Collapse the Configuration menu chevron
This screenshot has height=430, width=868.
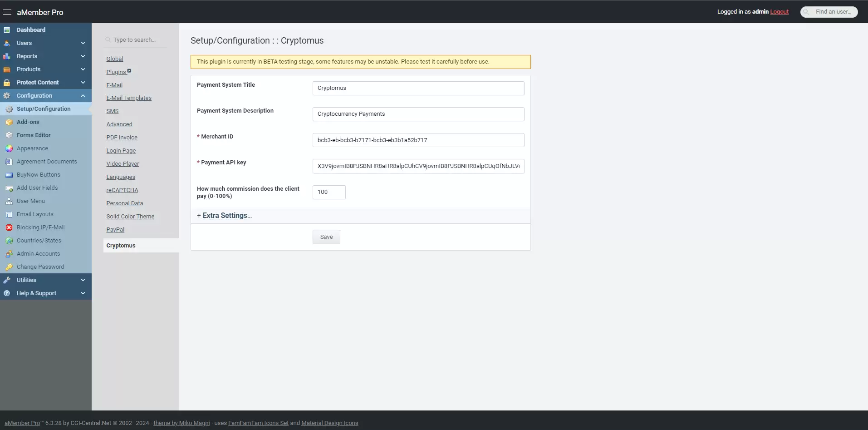[83, 96]
